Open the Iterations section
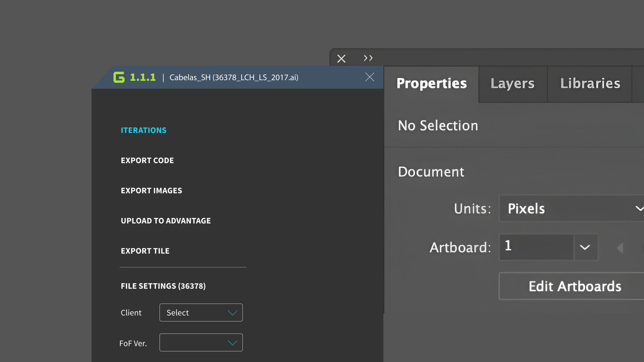 coord(143,131)
